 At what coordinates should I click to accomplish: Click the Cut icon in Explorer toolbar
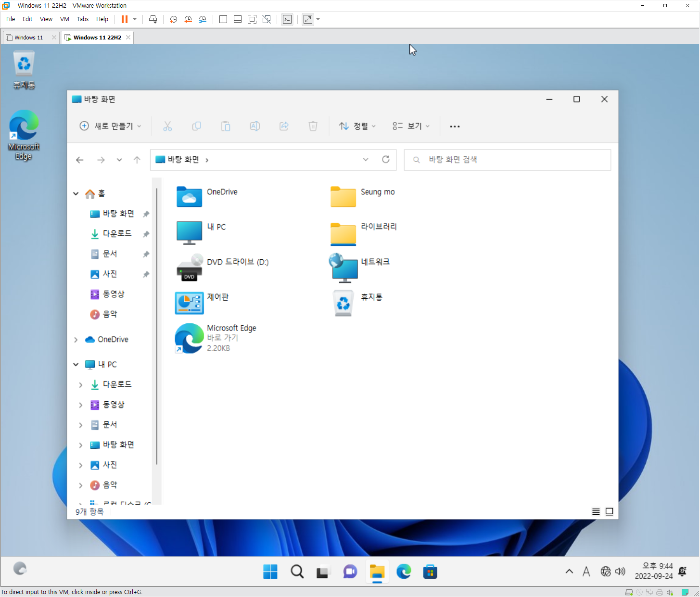point(167,126)
